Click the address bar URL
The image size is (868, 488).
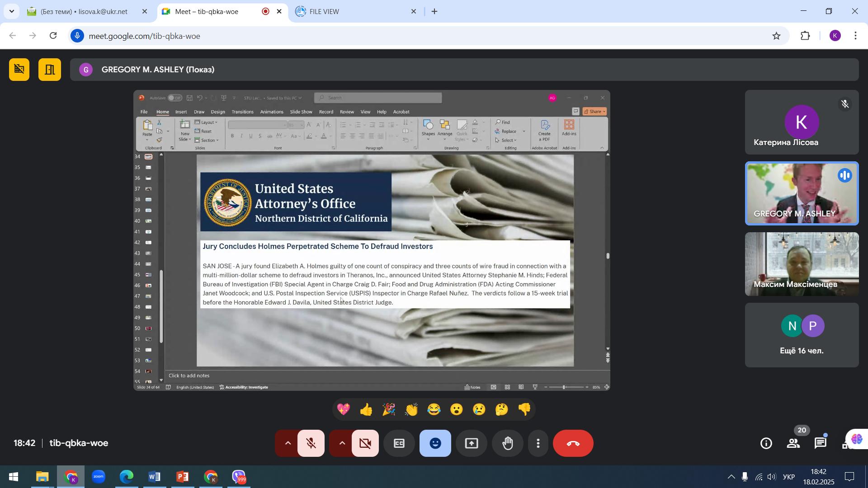pos(145,36)
